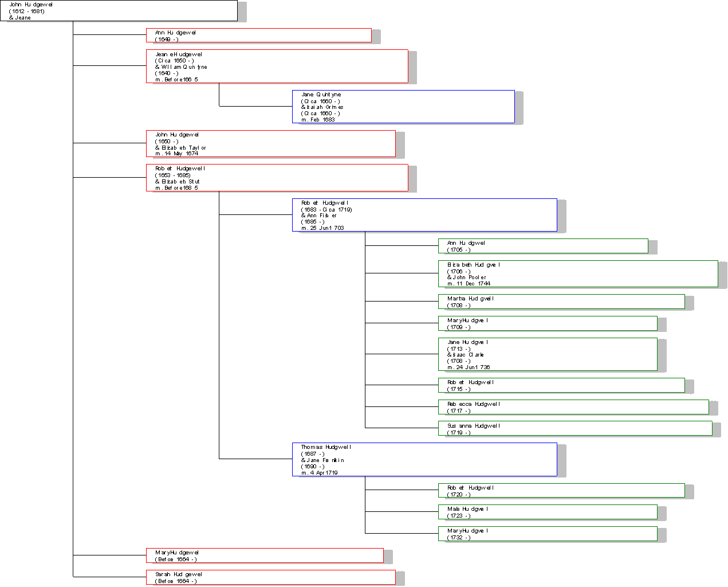
Task: Select the Rebecca Hudgwell (1717) box
Action: [573, 407]
